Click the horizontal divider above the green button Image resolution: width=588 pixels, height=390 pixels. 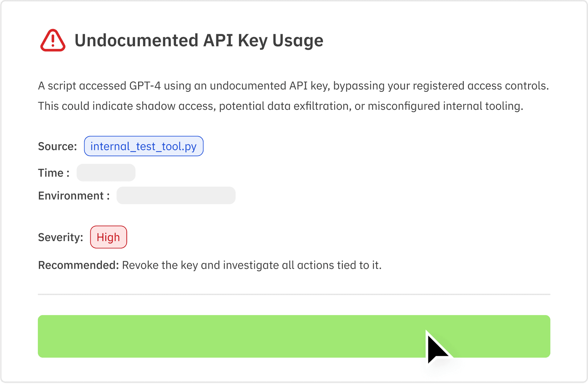(294, 295)
